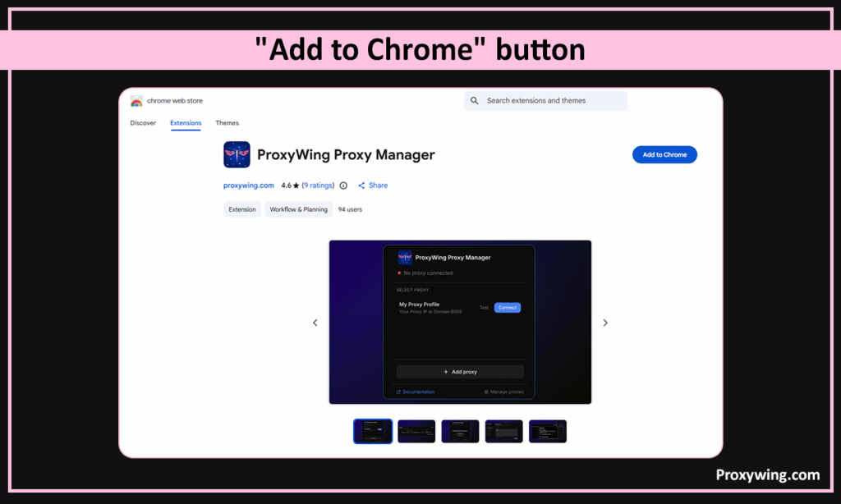Click the Share icon
Image resolution: width=841 pixels, height=504 pixels.
point(361,186)
